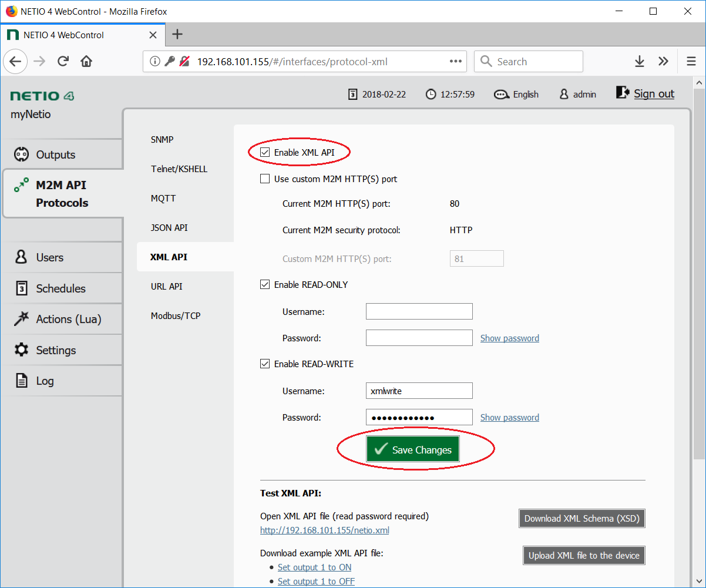Show site information icon in address bar
The width and height of the screenshot is (706, 588).
click(x=155, y=62)
